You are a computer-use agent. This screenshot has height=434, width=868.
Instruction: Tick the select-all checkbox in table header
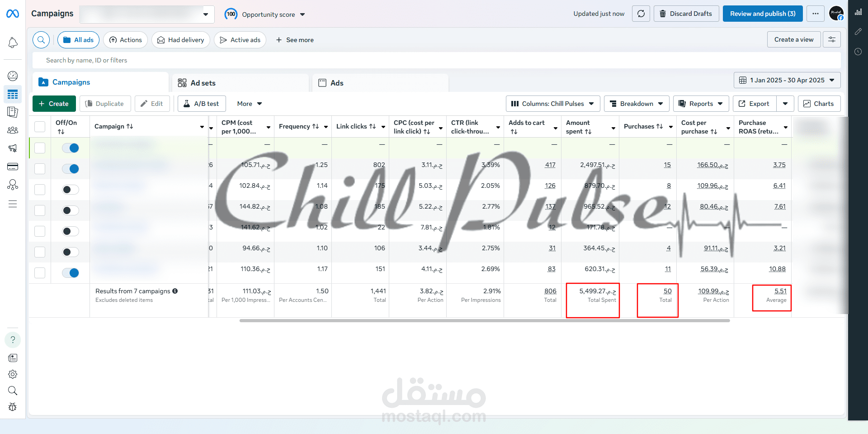point(40,127)
